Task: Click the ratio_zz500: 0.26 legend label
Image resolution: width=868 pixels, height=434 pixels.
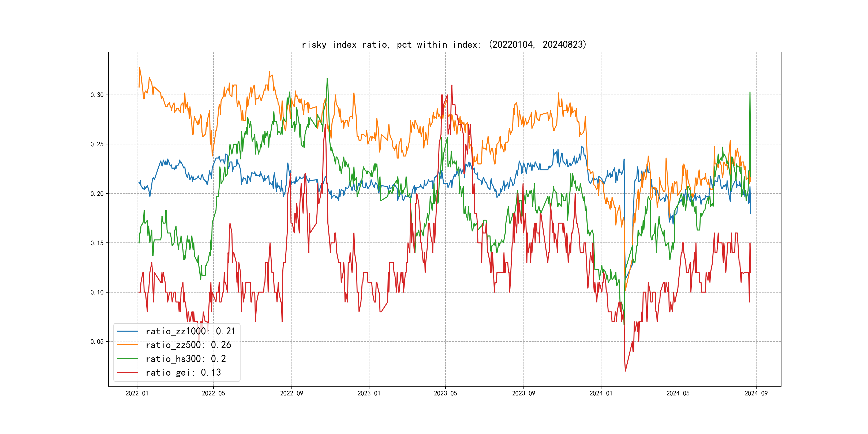Action: 188,345
